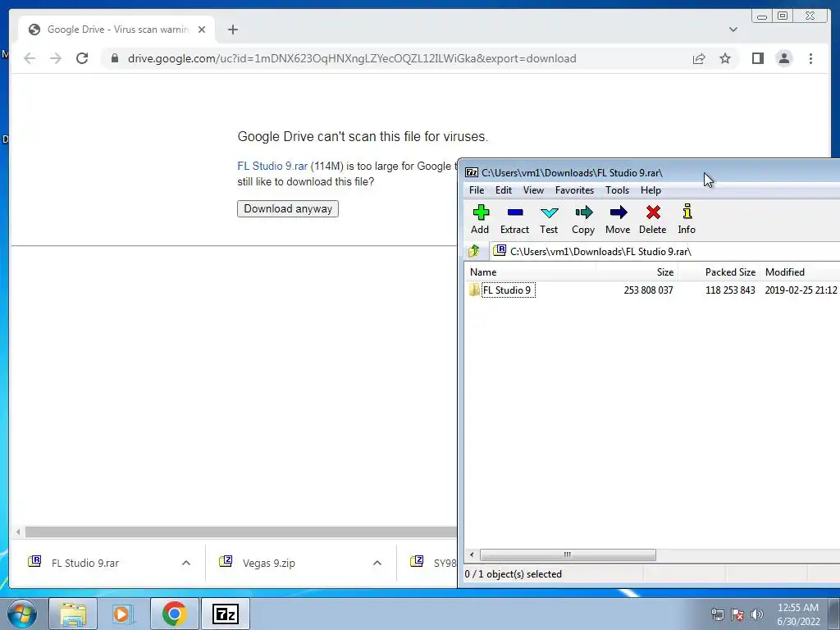This screenshot has height=630, width=840.
Task: Bookmark this page with the star icon
Action: (x=725, y=58)
